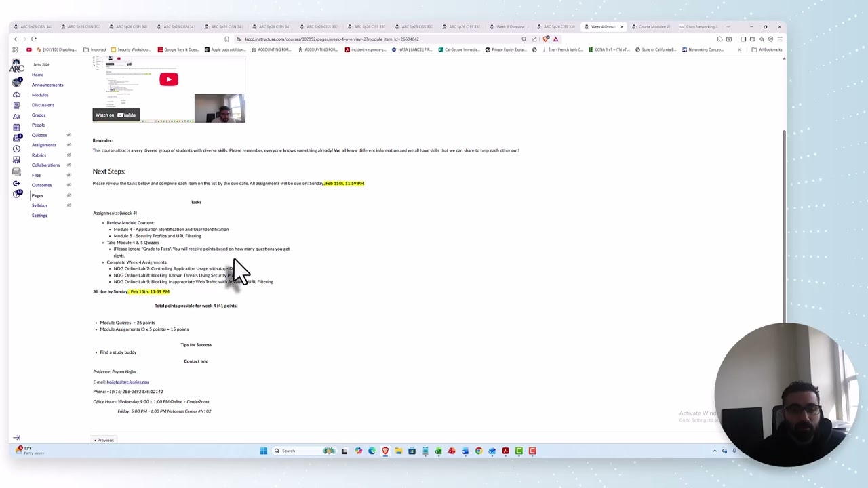Open the YouTube bookmark icon
Screen dimensions: 868x488
[x=29, y=49]
